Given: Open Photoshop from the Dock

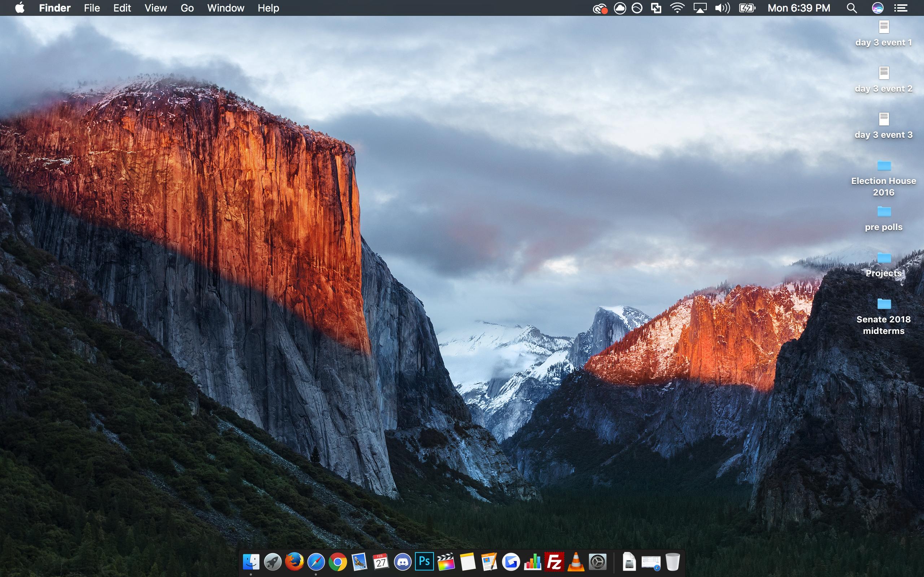Looking at the screenshot, I should click(424, 562).
